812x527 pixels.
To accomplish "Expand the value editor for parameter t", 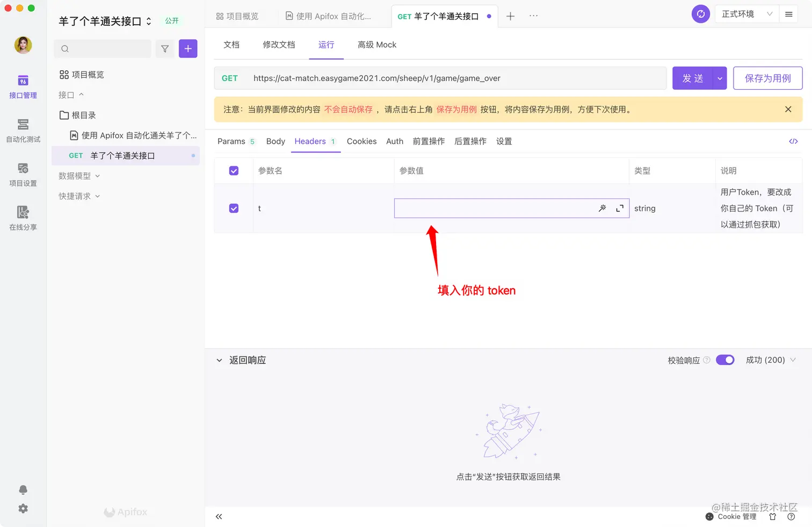I will pos(620,208).
